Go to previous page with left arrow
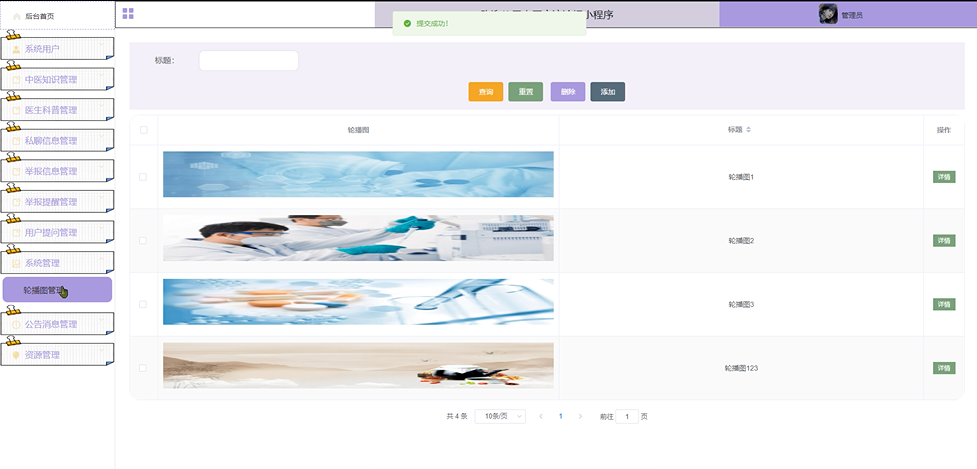 click(540, 416)
